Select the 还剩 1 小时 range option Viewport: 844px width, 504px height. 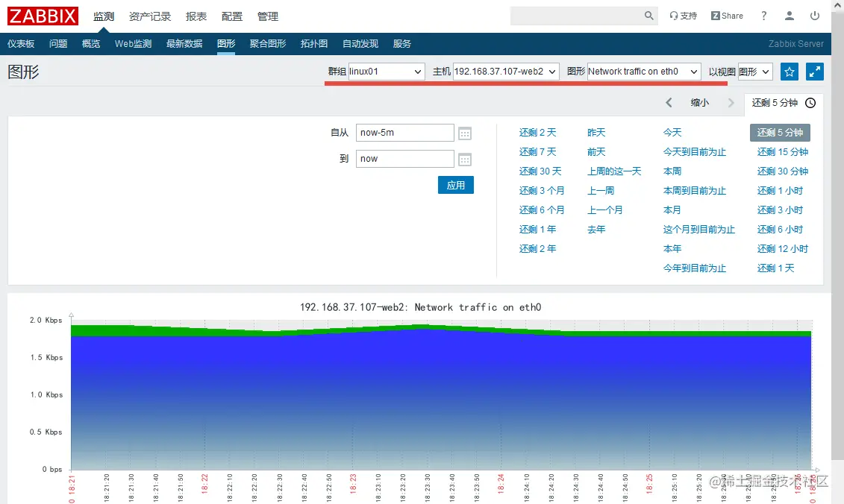(780, 190)
